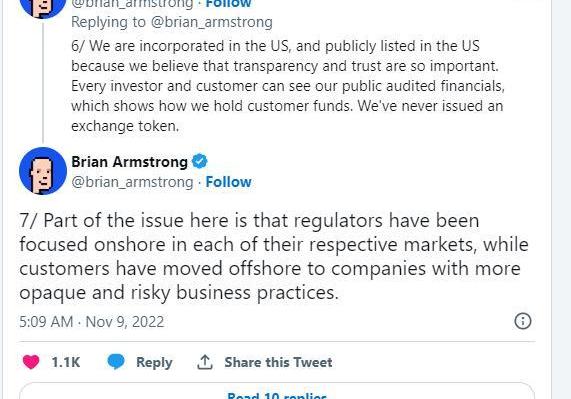
Task: Click tweet 6 text about being incorporated
Action: click(x=288, y=86)
